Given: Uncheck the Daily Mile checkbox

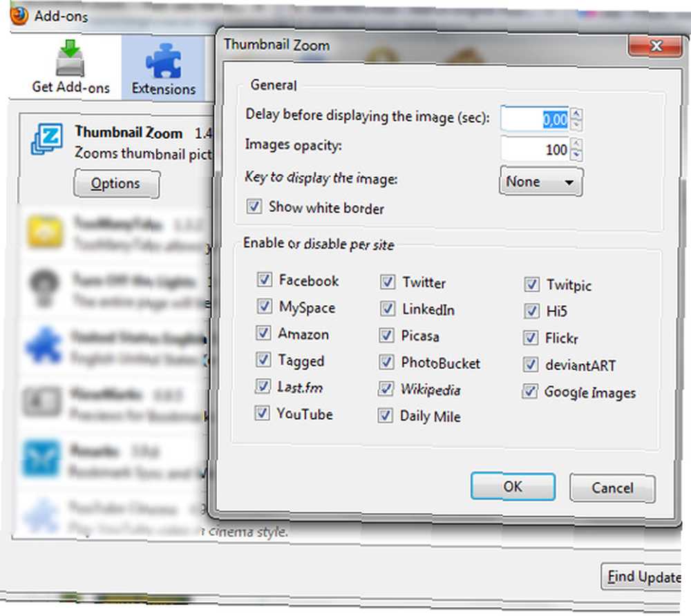Looking at the screenshot, I should click(385, 415).
